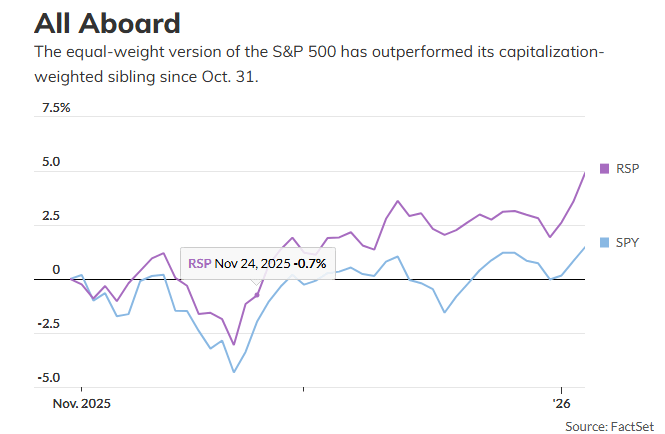Click the SPY line's lowest trough point
Screen dimensions: 665x434
[234, 372]
